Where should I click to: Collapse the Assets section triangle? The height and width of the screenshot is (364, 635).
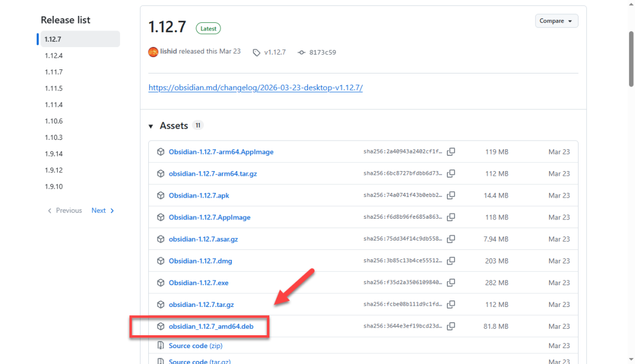(151, 126)
